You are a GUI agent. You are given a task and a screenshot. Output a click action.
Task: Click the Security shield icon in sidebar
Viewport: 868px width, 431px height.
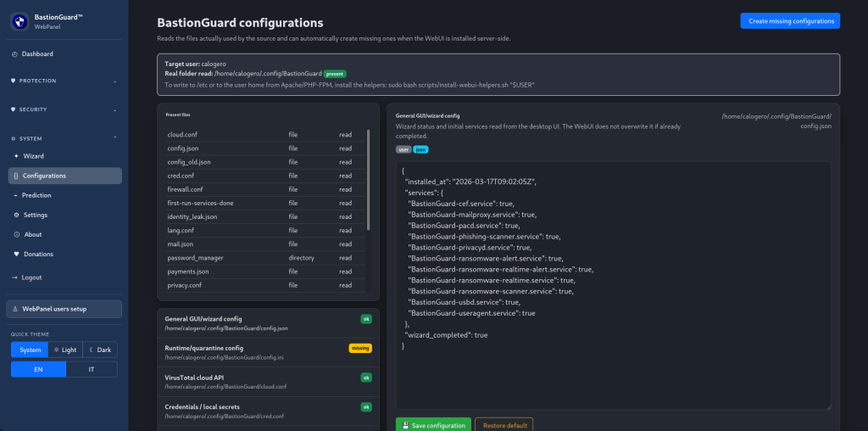tap(14, 109)
